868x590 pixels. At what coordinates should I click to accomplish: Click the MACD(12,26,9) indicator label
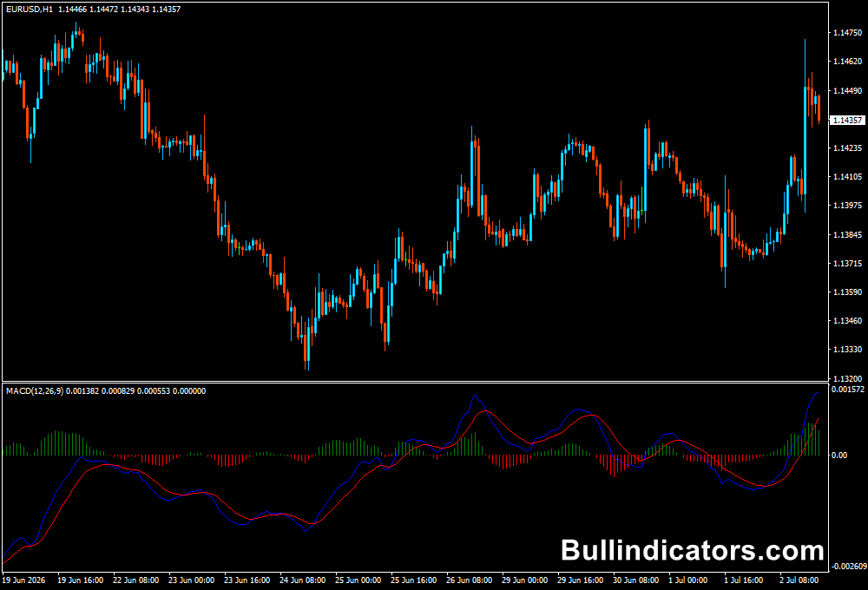[x=35, y=391]
